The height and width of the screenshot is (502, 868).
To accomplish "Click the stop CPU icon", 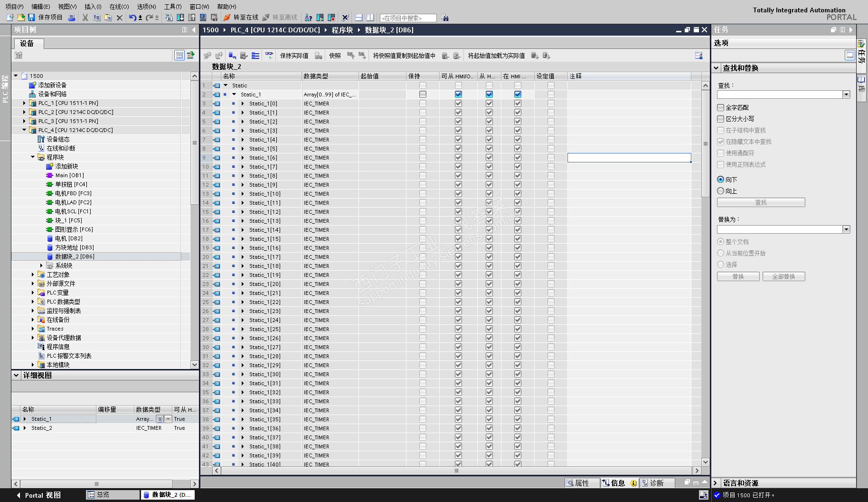I will point(331,18).
